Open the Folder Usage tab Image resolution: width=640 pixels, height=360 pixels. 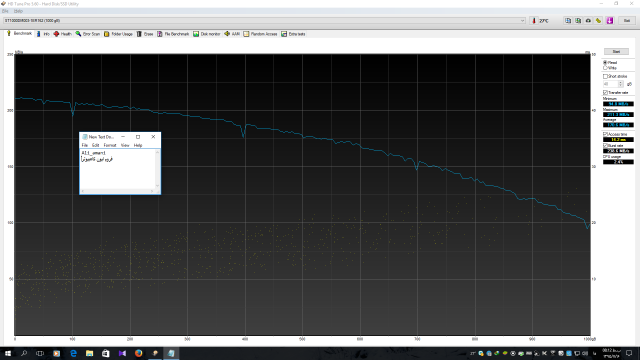118,34
